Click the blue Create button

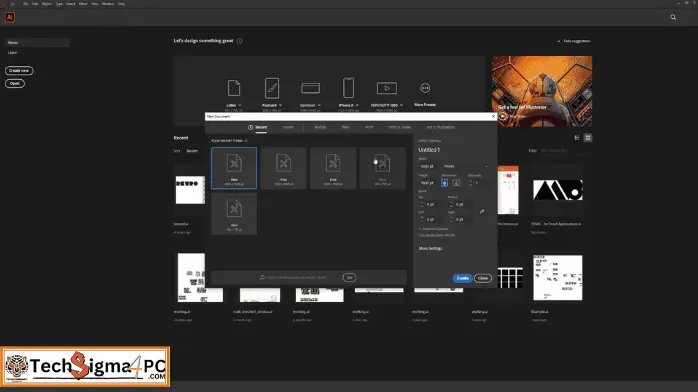(463, 278)
